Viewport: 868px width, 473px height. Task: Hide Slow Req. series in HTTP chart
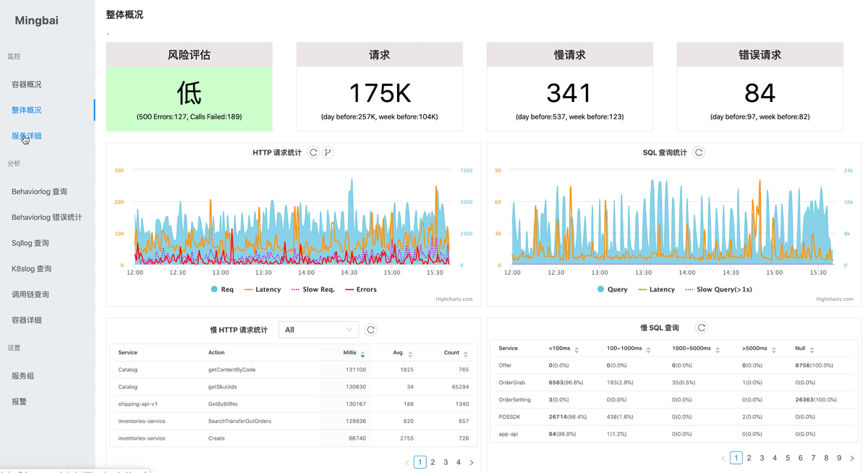point(313,289)
